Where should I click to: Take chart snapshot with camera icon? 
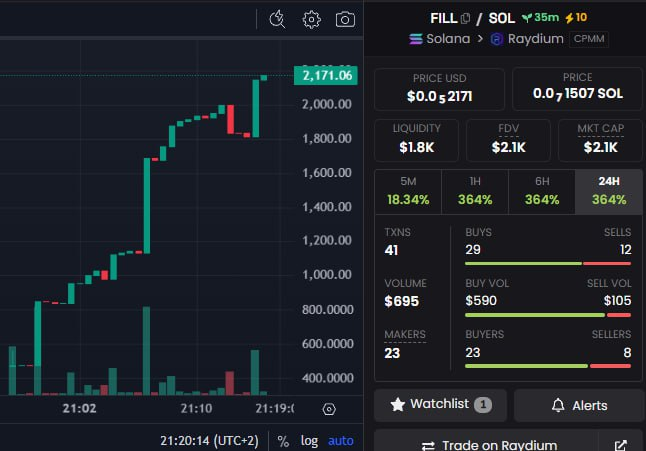(x=345, y=19)
